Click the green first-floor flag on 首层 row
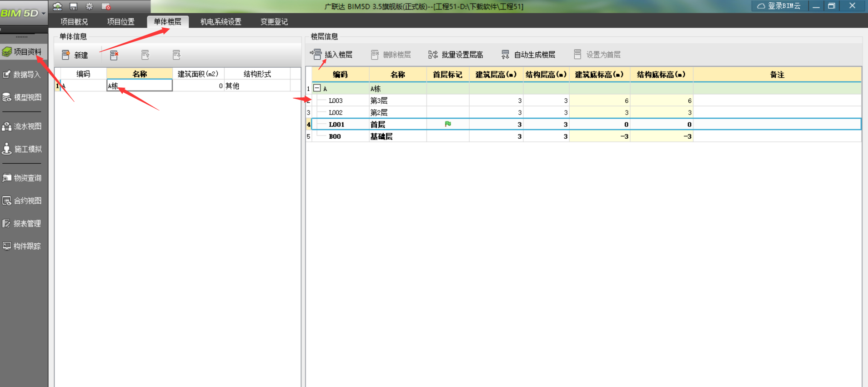This screenshot has height=387, width=868. click(448, 124)
